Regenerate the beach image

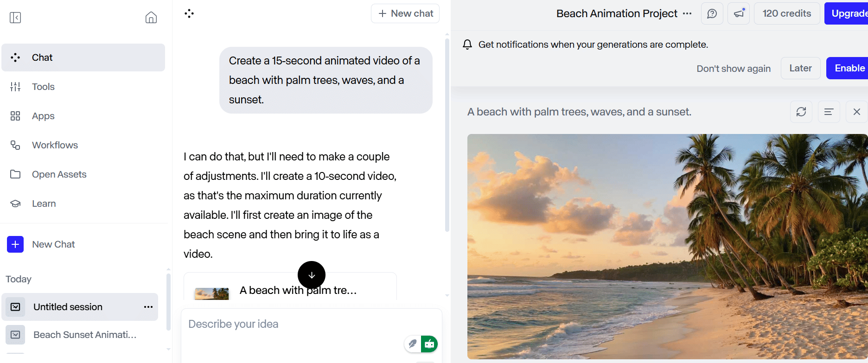801,112
